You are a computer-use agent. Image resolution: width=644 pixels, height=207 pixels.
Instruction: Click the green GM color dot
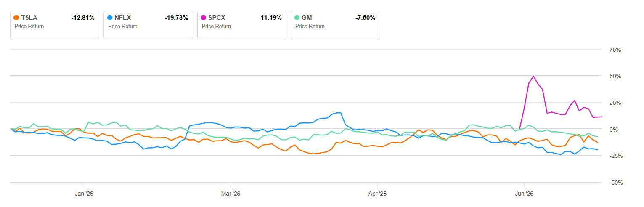[x=297, y=18]
